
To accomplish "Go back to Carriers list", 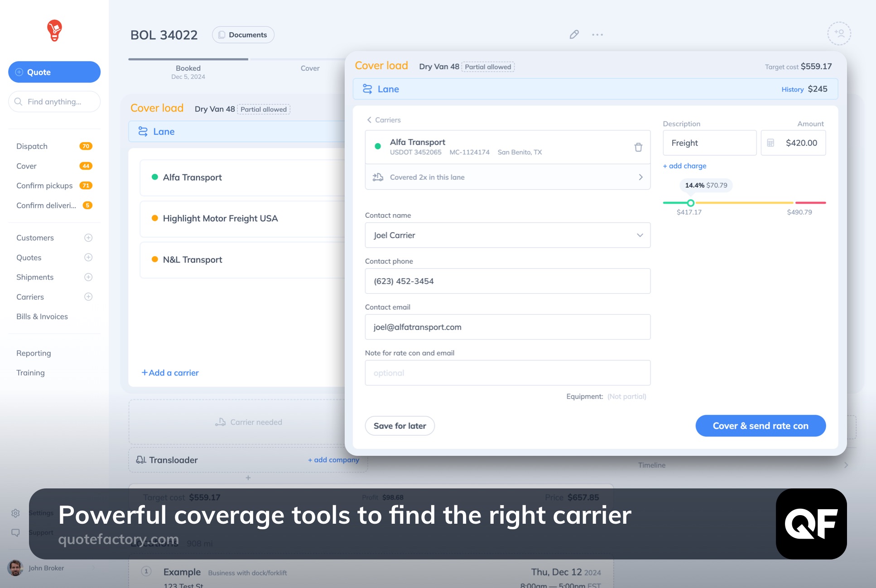I will coord(384,120).
